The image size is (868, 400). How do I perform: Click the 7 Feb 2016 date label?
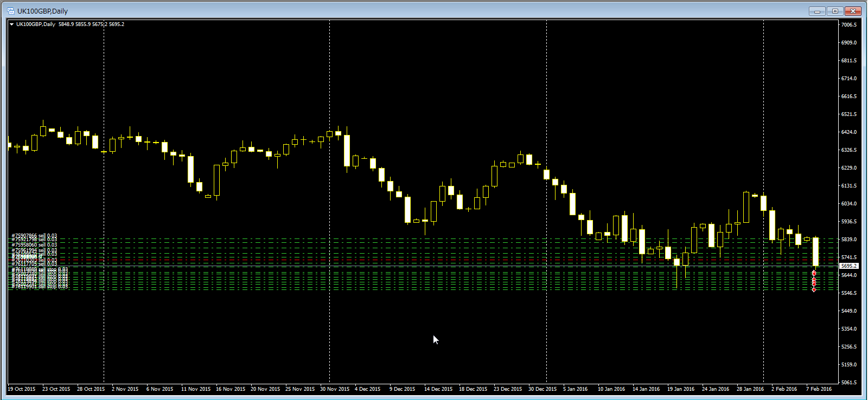(x=819, y=389)
